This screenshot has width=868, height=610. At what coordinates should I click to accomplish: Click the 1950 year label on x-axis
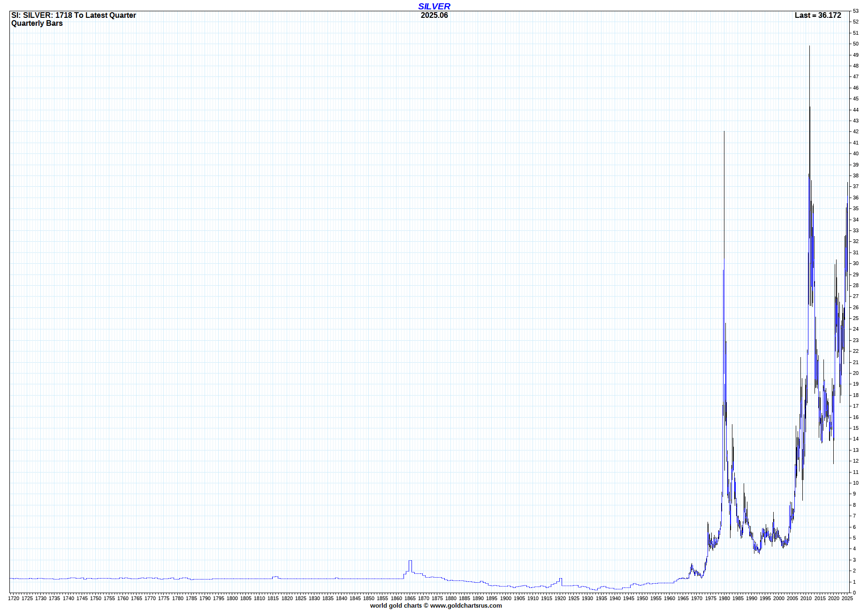pyautogui.click(x=642, y=598)
